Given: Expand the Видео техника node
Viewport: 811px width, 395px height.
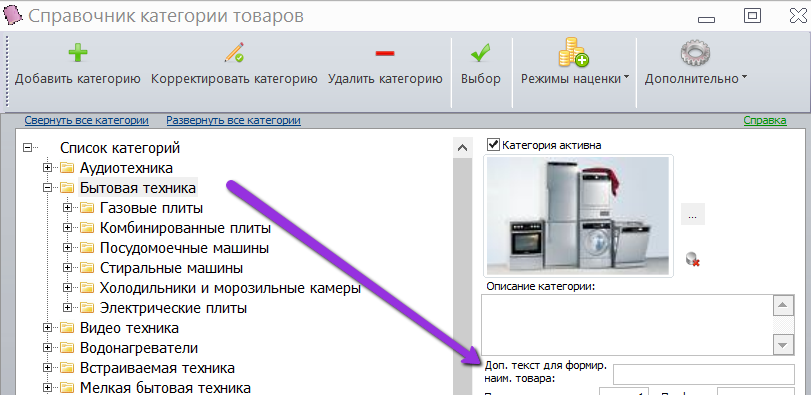Looking at the screenshot, I should click(x=48, y=328).
